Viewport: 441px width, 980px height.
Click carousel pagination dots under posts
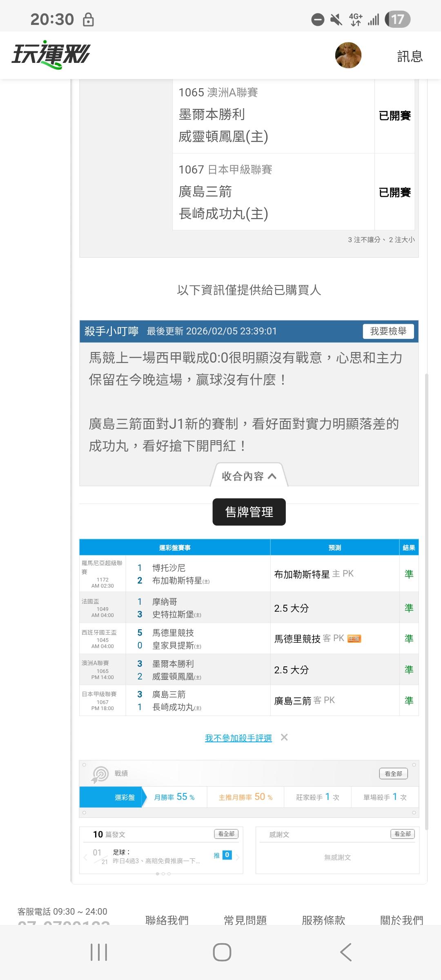tap(163, 874)
